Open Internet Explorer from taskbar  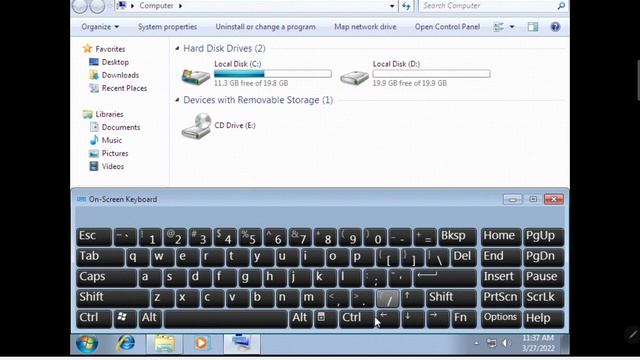[126, 343]
